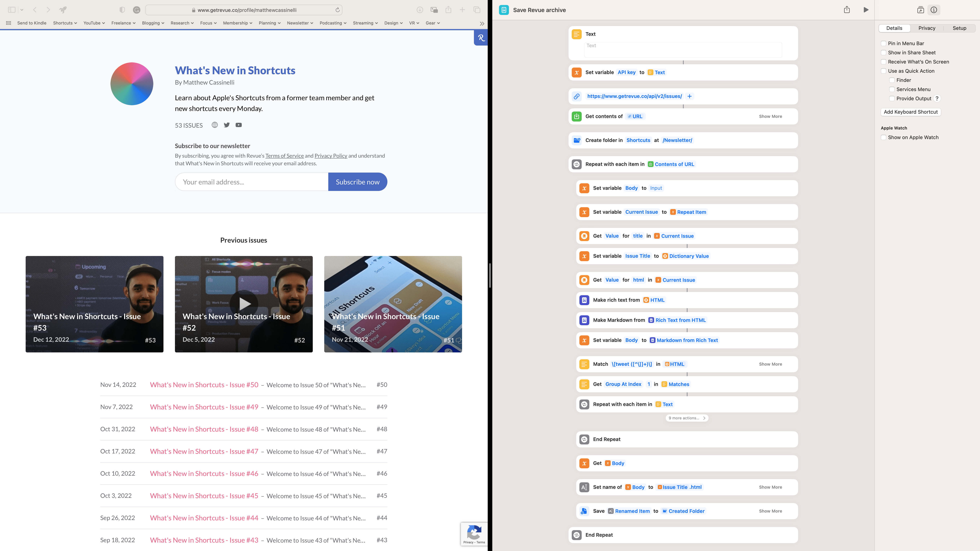Image resolution: width=980 pixels, height=551 pixels.
Task: Show hidden favorites overflow chevron
Action: [x=482, y=24]
